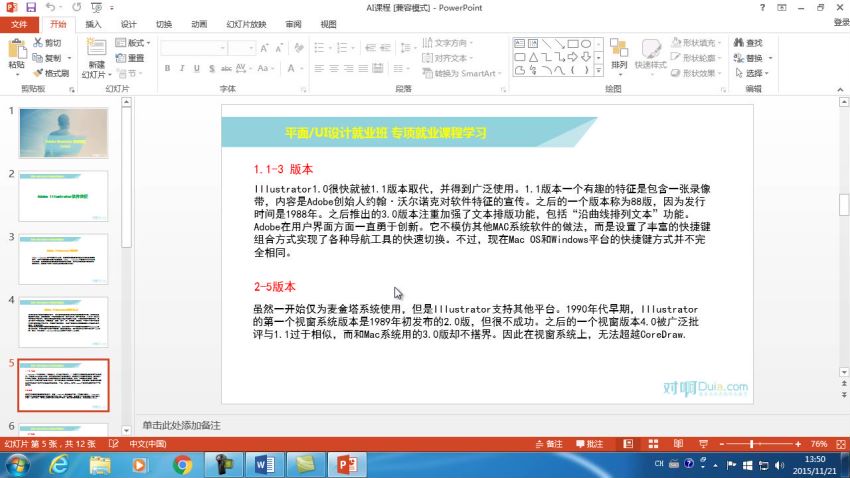850x478 pixels.
Task: Toggle 备注 notes in status bar
Action: (x=549, y=444)
